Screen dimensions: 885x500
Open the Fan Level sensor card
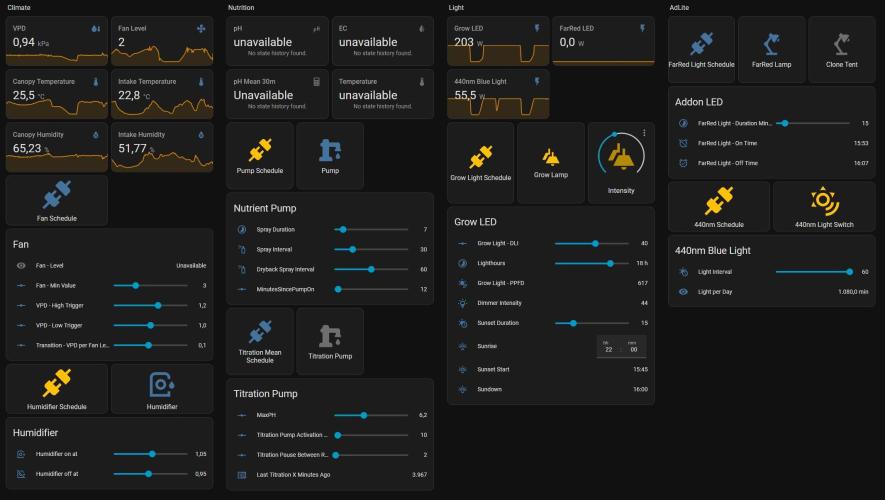(x=162, y=41)
